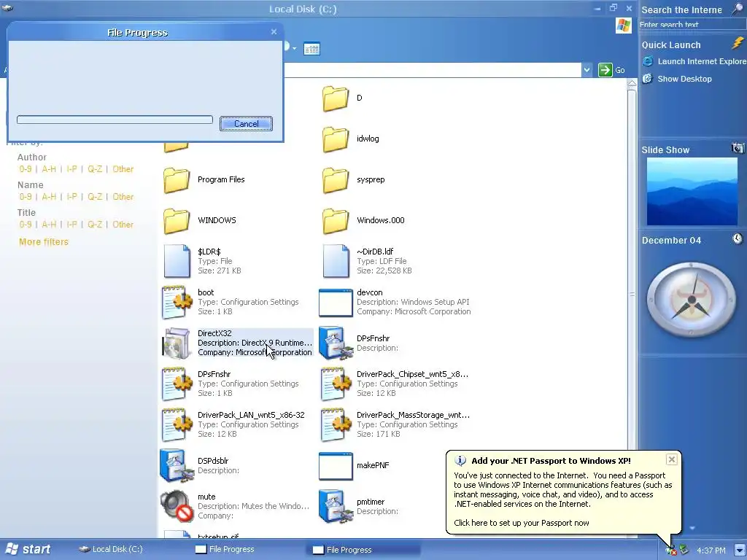Open the dropdown arrow beside the Views icon
The height and width of the screenshot is (560, 747).
click(295, 49)
